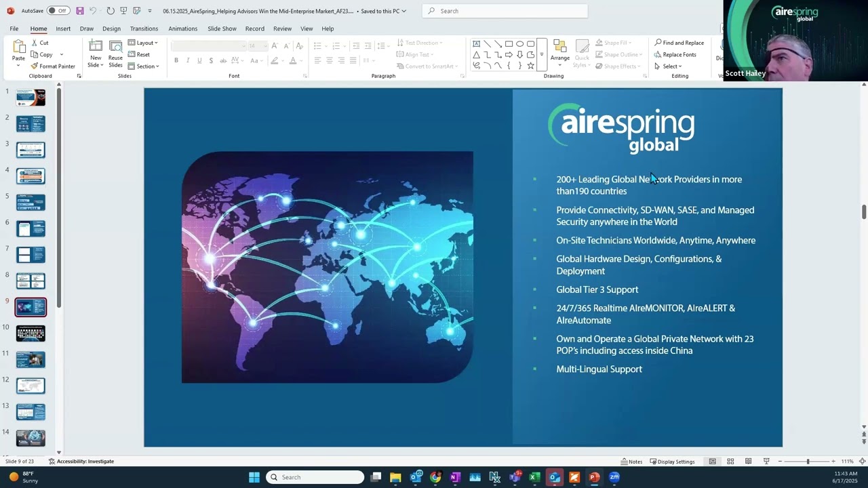Open Excel from the taskbar

pyautogui.click(x=534, y=477)
